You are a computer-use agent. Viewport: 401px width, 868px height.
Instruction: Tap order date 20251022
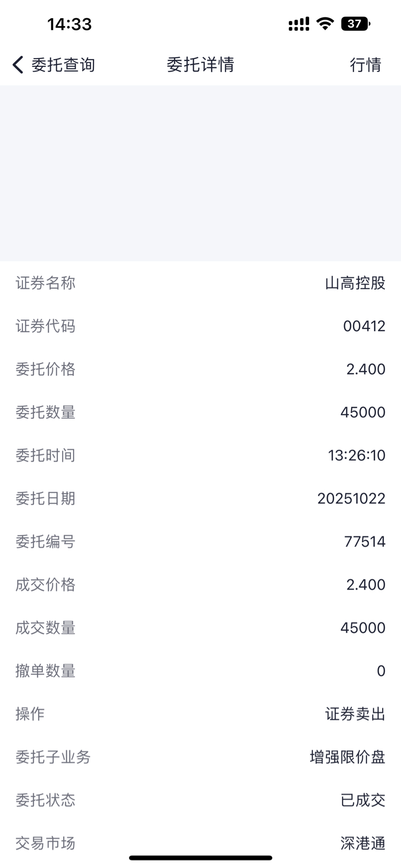[x=351, y=499]
